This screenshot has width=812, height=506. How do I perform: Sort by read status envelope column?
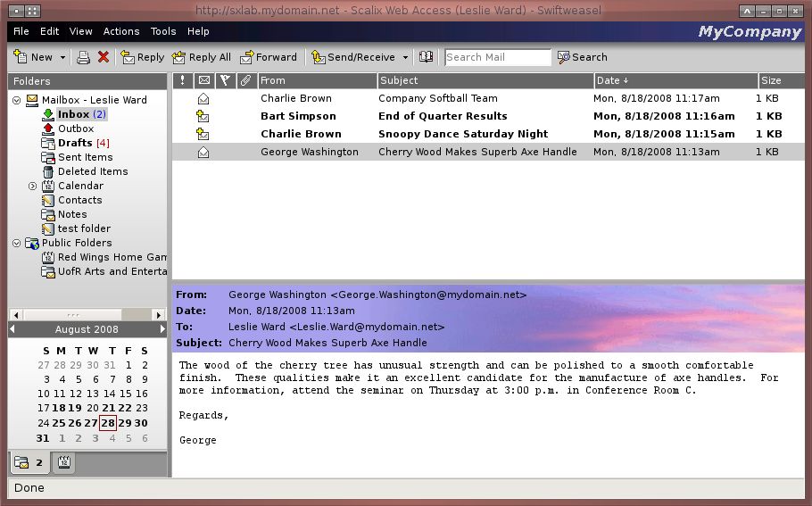pos(204,80)
